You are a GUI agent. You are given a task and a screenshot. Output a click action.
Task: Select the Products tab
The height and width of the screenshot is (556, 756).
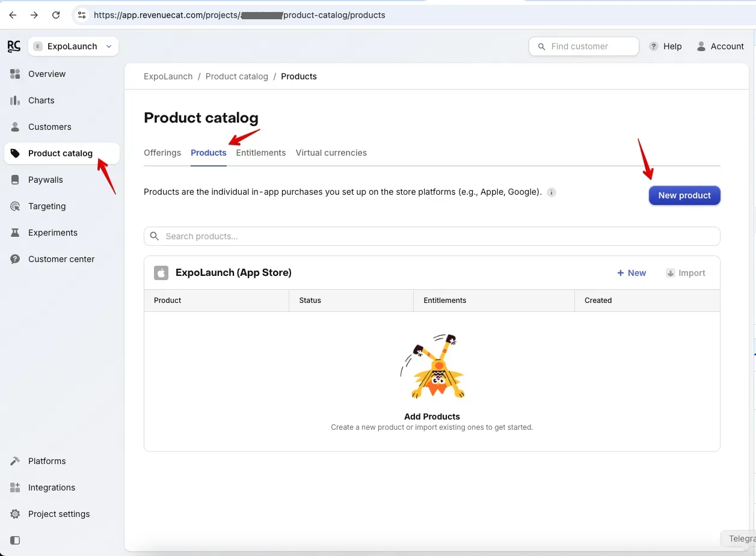tap(209, 153)
